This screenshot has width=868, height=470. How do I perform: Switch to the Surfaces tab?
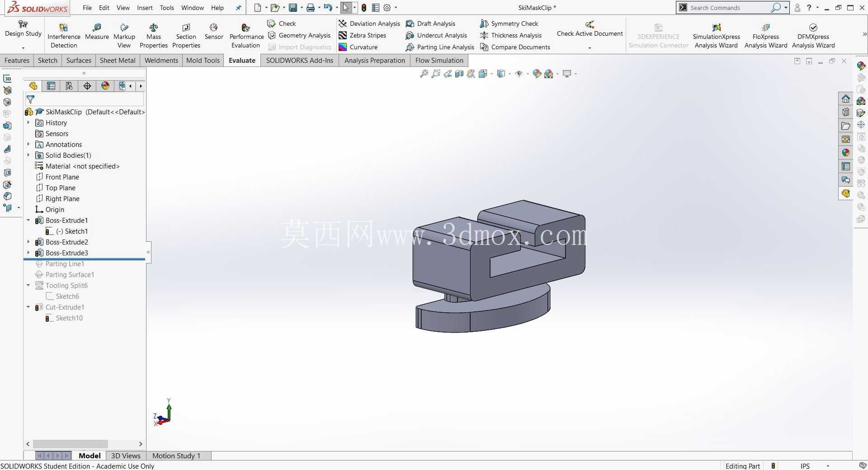click(79, 60)
